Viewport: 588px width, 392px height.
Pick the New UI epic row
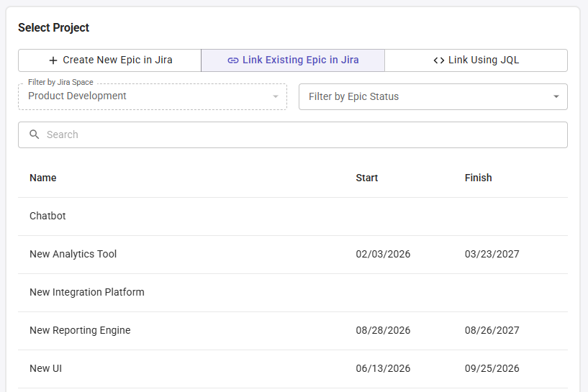pos(293,369)
